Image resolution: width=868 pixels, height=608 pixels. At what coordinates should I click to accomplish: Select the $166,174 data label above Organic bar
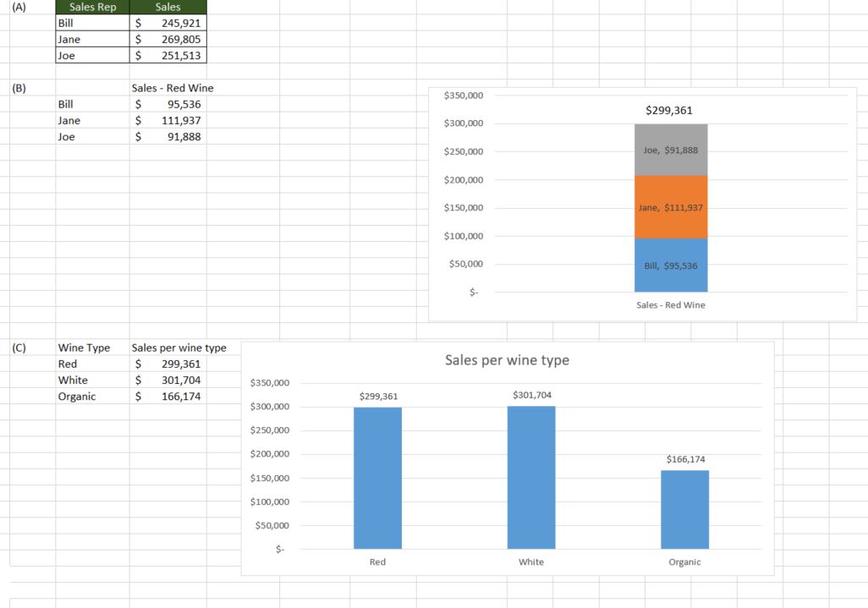(x=685, y=459)
